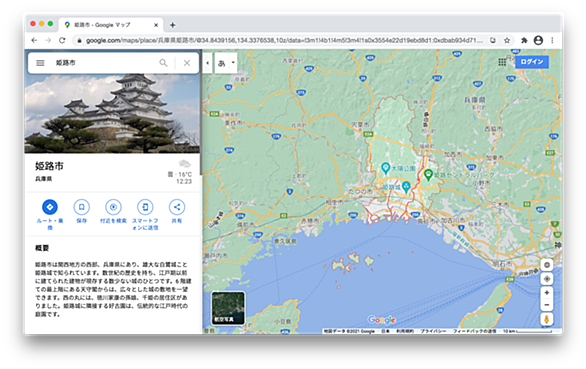
Task: Click the 姫路市 place title
Action: 49,166
